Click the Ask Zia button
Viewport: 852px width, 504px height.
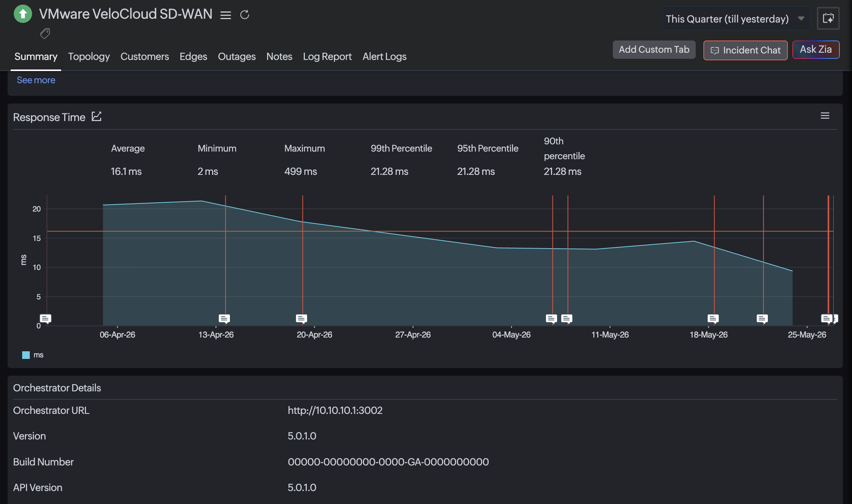pyautogui.click(x=816, y=50)
